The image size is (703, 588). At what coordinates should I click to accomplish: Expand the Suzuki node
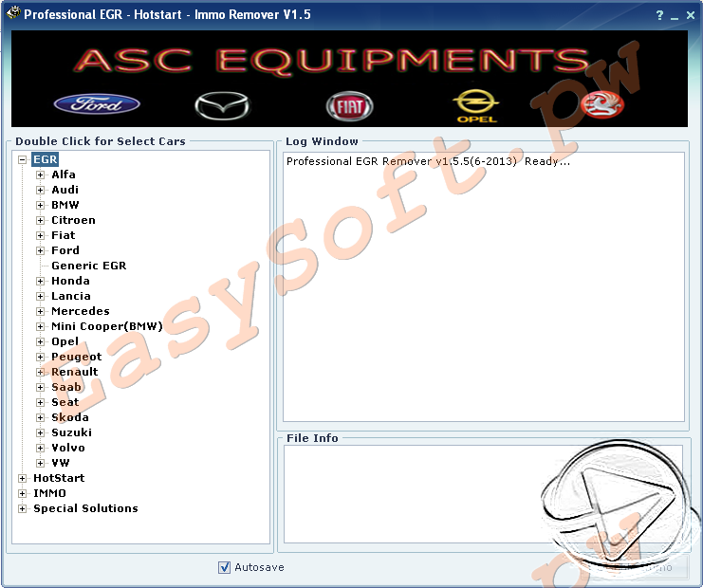(x=41, y=432)
